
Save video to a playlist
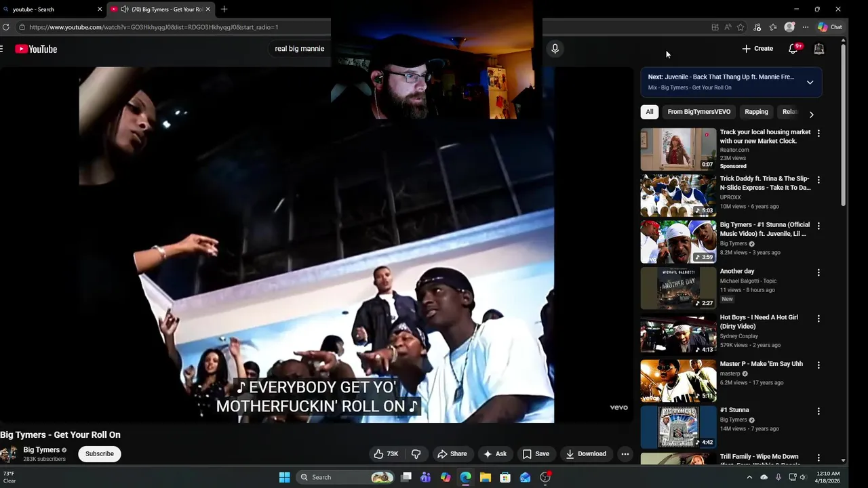[x=535, y=454]
